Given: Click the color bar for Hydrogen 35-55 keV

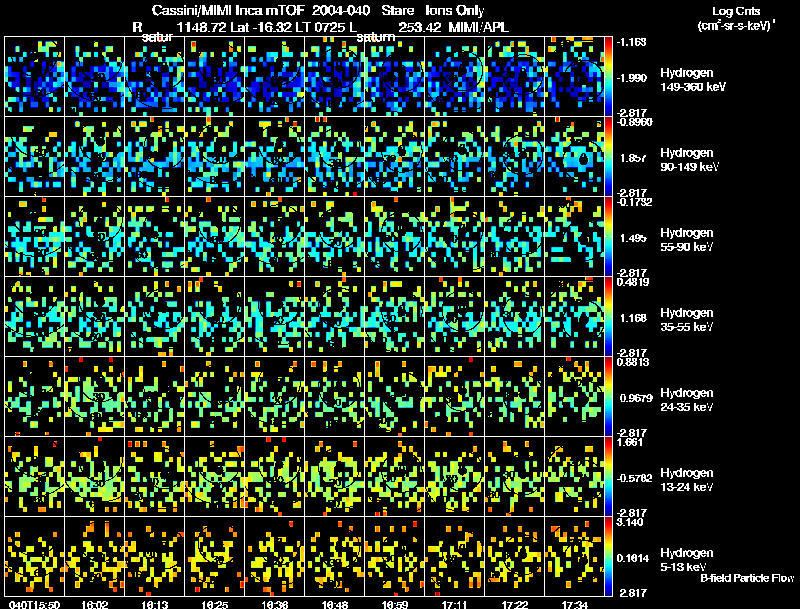Looking at the screenshot, I should (608, 317).
